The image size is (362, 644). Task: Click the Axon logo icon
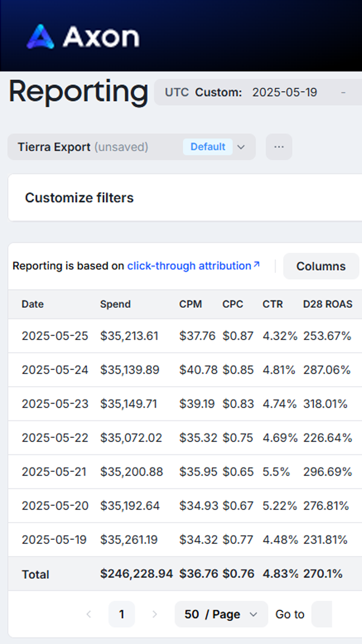point(40,37)
